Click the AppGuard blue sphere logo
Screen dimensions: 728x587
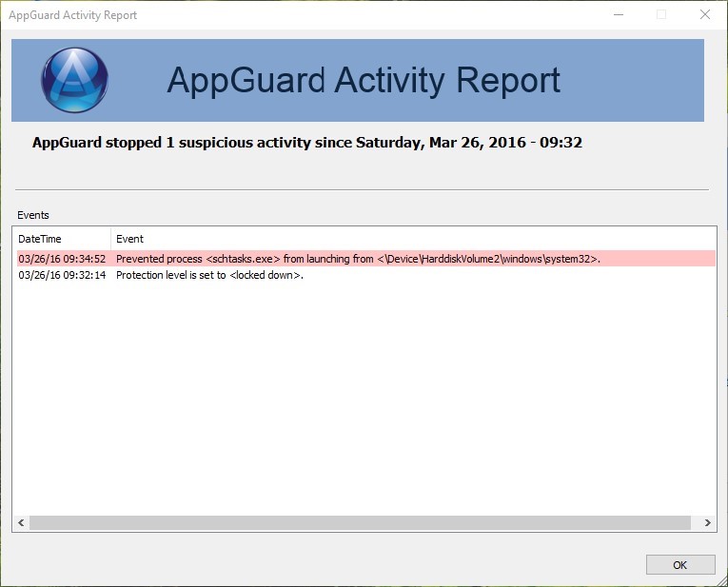click(74, 80)
